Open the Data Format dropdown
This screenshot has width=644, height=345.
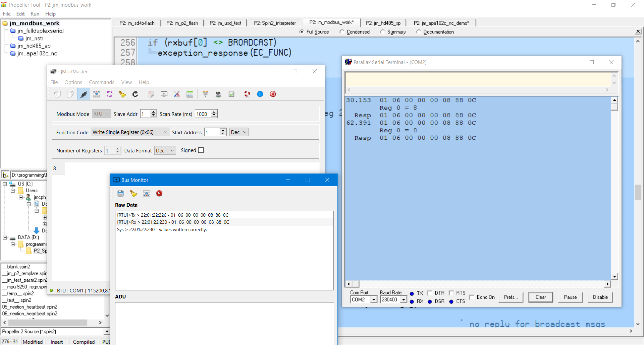pos(165,151)
